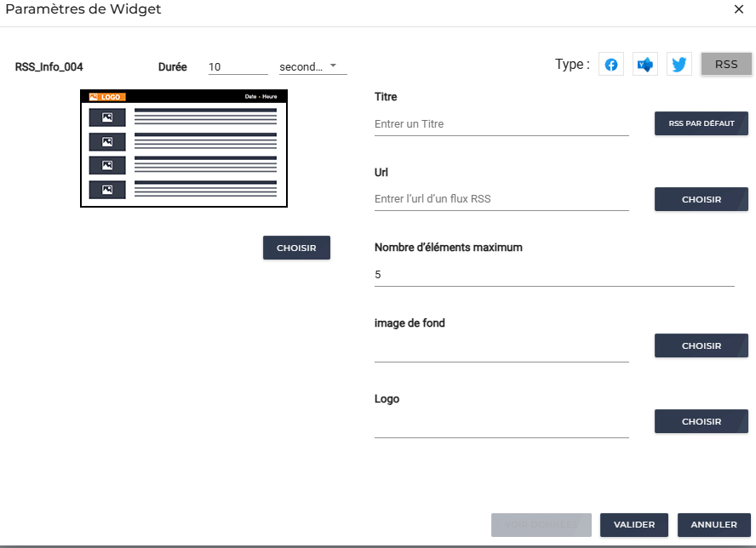
Task: Close the Paramètres de Widget dialog
Action: (x=738, y=9)
